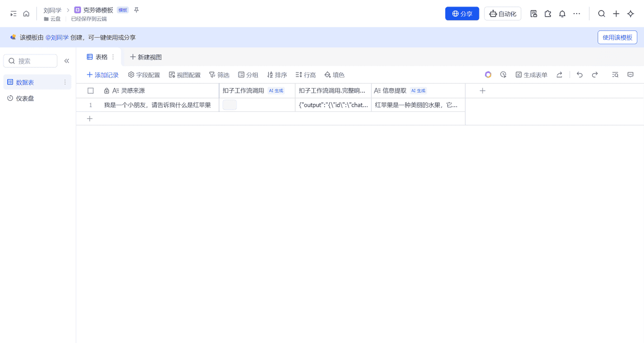Open the plugin (puzzle piece) icon
Screen dimensions: 644x343
[x=548, y=14]
